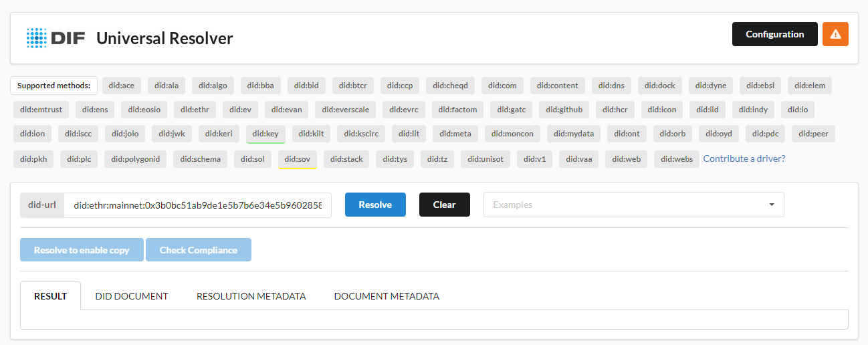
Task: Select the did:bba method tag
Action: click(261, 86)
